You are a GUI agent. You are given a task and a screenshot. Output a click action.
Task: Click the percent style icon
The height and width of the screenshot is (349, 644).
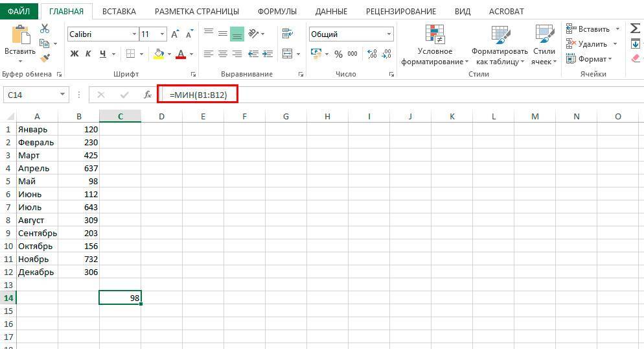pyautogui.click(x=338, y=54)
